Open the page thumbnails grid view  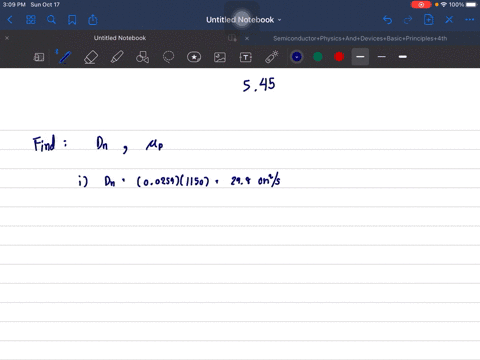[x=31, y=20]
